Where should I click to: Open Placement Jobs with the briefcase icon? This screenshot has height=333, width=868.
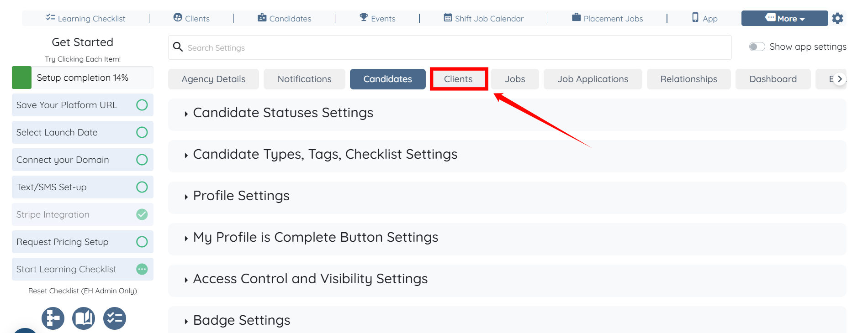(608, 18)
